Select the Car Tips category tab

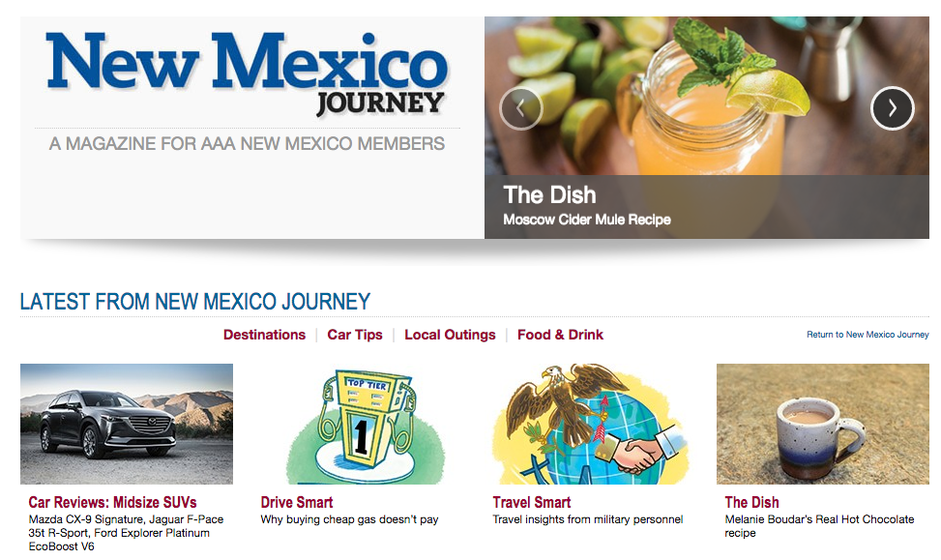click(x=355, y=335)
